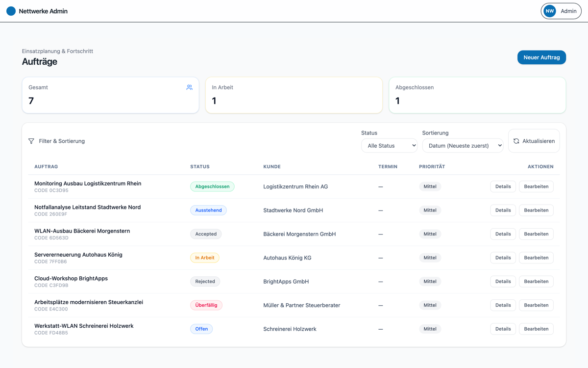588x368 pixels.
Task: Click the STATUS column header
Action: (200, 167)
